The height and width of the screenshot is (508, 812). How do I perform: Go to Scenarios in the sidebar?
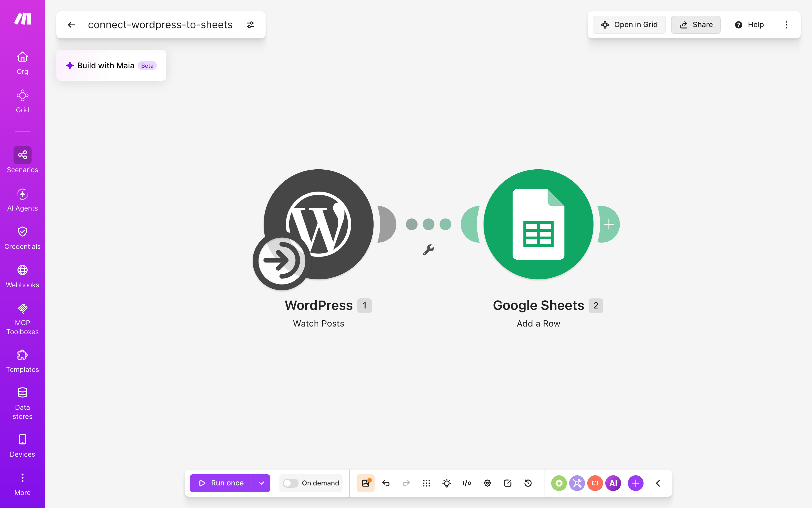click(x=23, y=160)
